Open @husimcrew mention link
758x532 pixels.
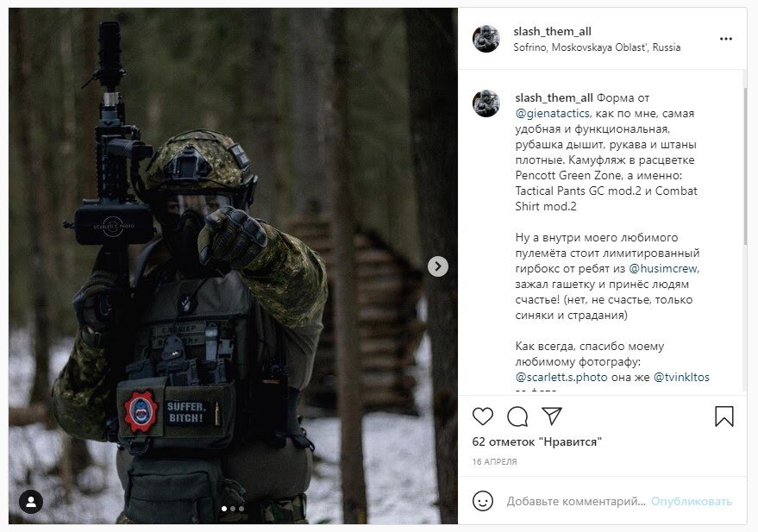coord(663,269)
